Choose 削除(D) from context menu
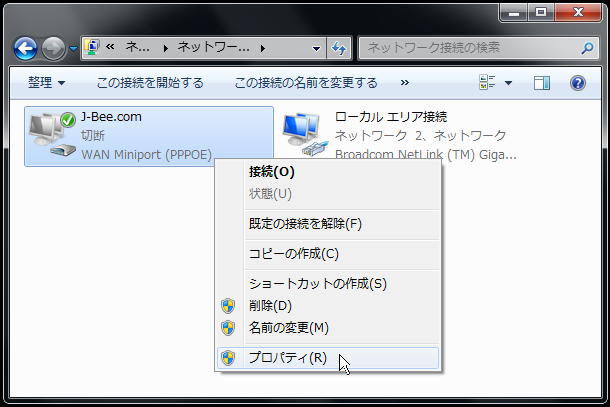This screenshot has height=407, width=610. (x=328, y=306)
